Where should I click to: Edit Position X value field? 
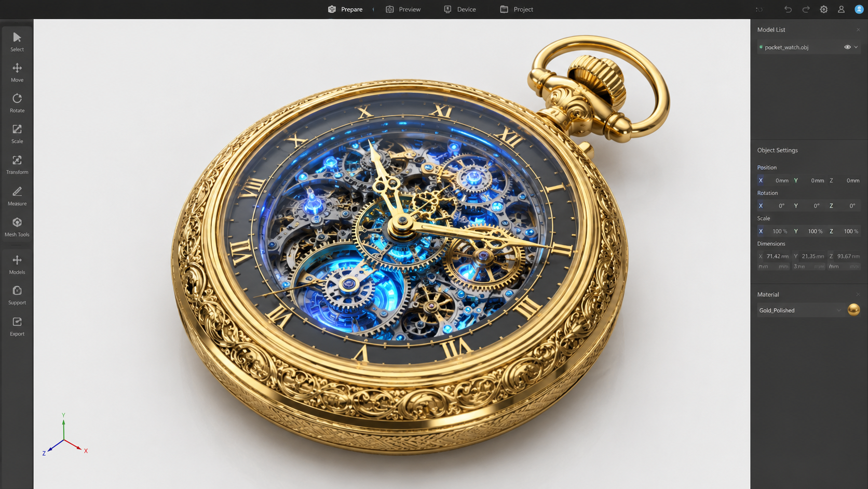774,180
